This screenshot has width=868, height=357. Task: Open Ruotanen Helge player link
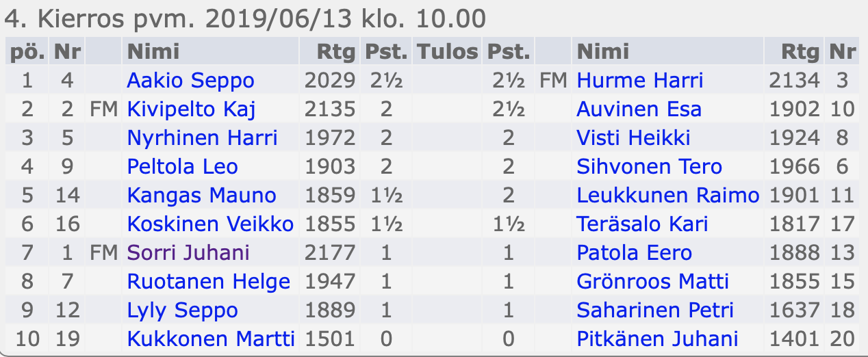point(209,282)
